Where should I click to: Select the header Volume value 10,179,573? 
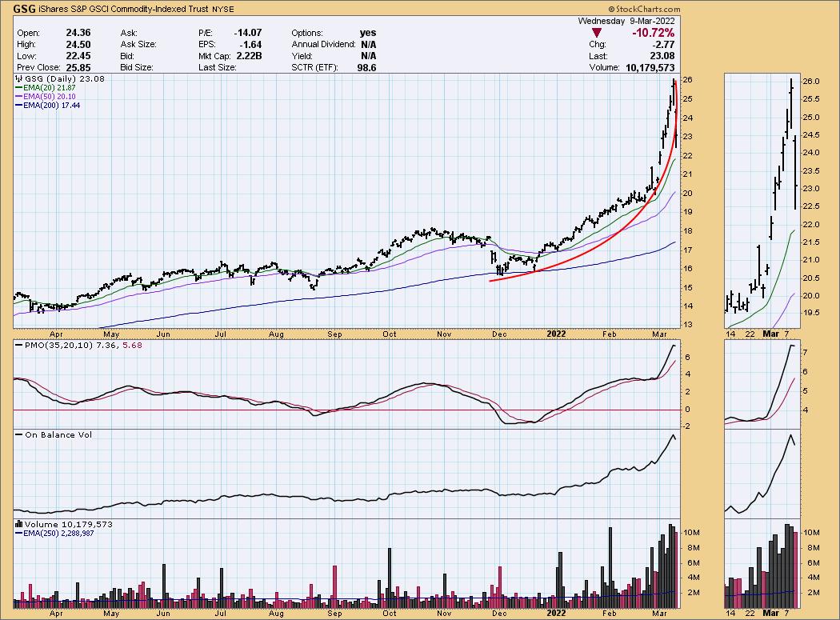[650, 67]
